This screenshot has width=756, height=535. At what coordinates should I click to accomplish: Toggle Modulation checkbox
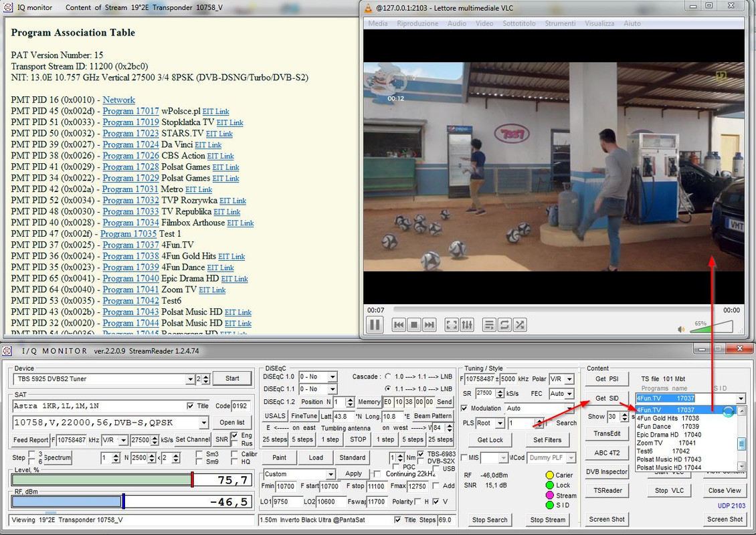(464, 408)
